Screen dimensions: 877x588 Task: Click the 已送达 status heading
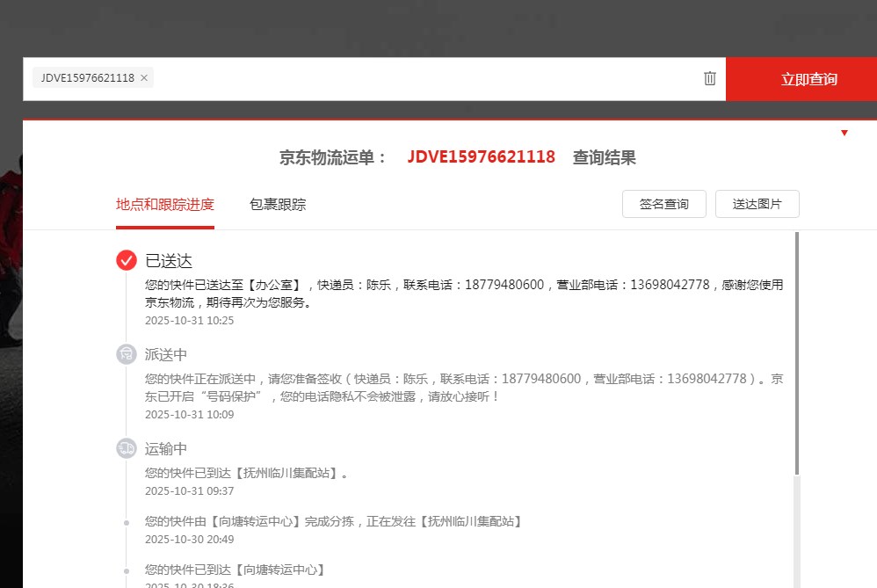coord(169,261)
